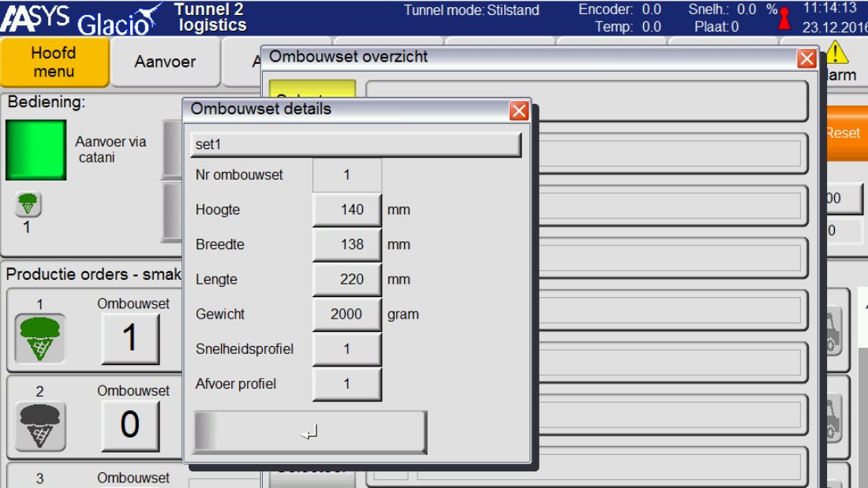Close the Ombouwset overzicht window
The width and height of the screenshot is (868, 488).
click(x=806, y=58)
